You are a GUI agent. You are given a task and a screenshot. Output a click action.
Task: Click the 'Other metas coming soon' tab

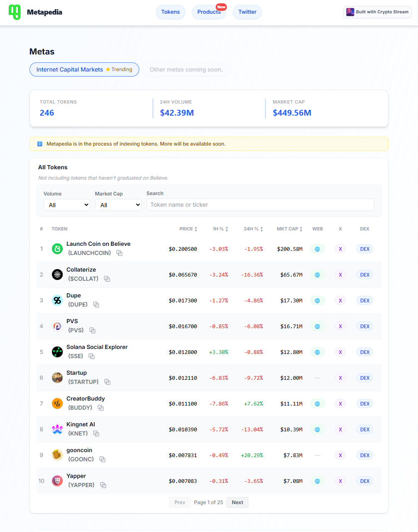coord(186,69)
